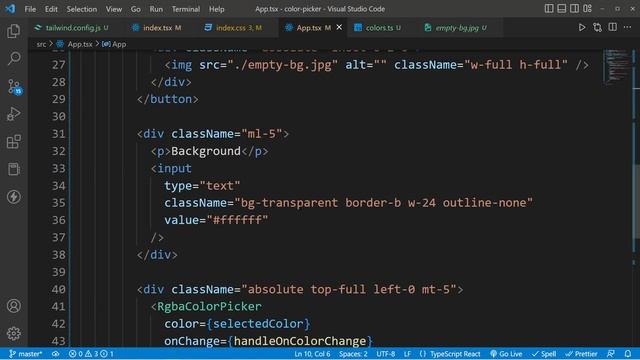Click the vertical editor scrollbar

[x=636, y=200]
